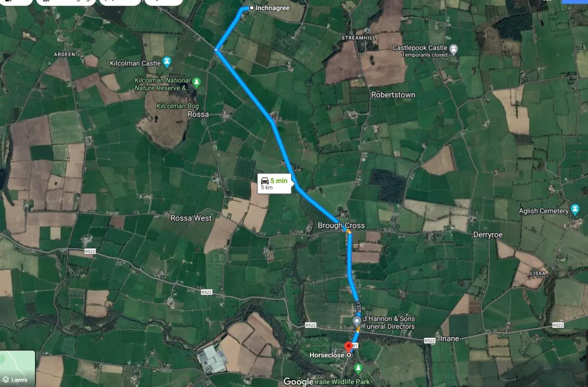This screenshot has width=588, height=387.
Task: Open the 5 min driving route info box
Action: (x=274, y=184)
